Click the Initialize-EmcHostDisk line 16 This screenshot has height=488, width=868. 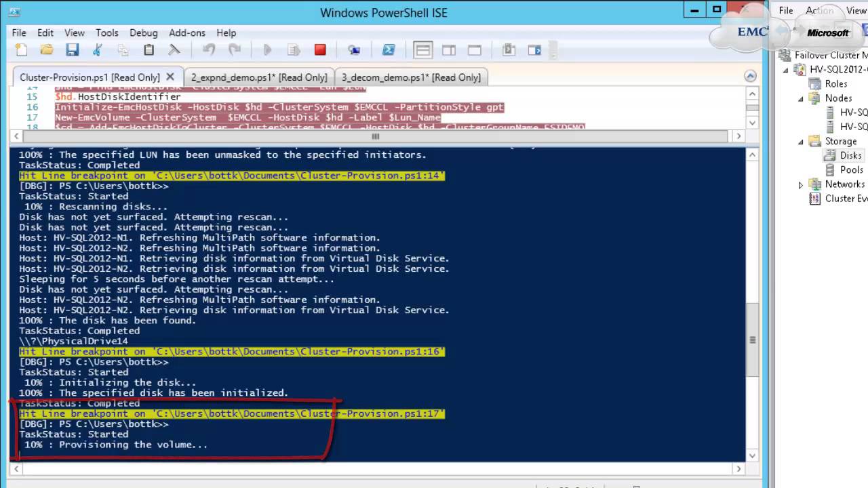coord(279,107)
